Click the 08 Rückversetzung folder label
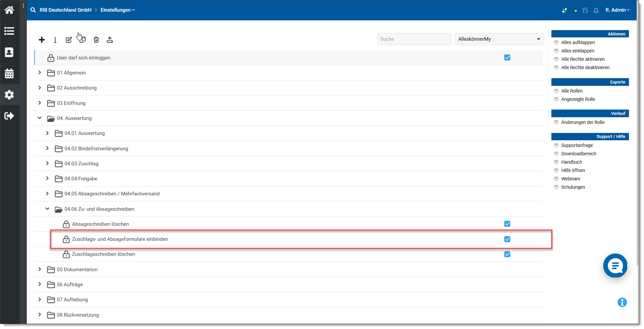Image resolution: width=644 pixels, height=329 pixels. [x=78, y=315]
